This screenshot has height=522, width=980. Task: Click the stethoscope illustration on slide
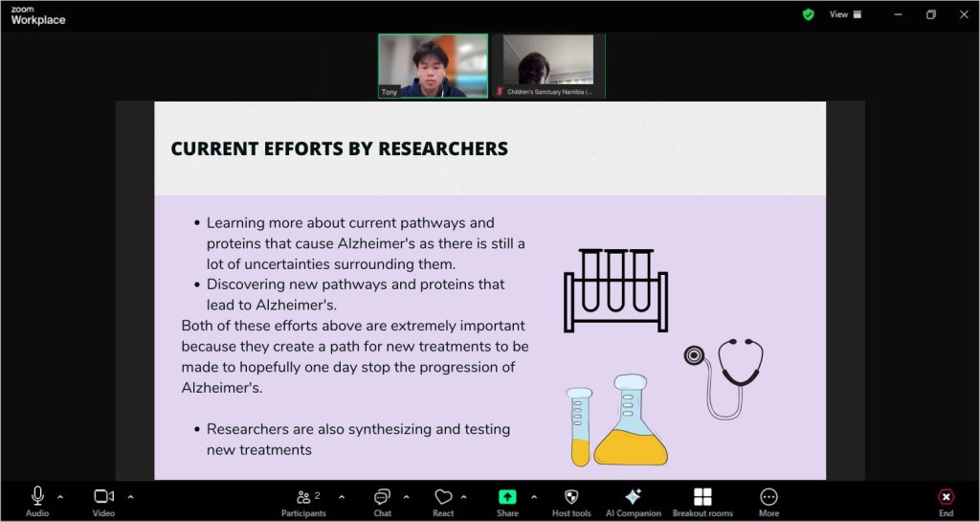click(x=724, y=378)
